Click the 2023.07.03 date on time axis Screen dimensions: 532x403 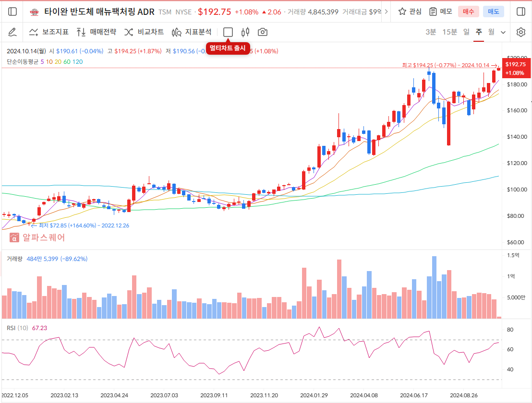tap(164, 395)
